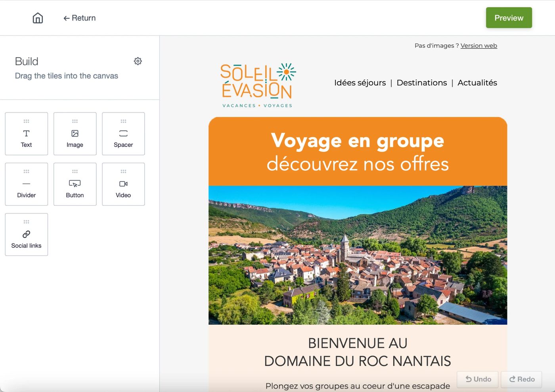Select the Video tile
Screen dimensions: 555x392
pos(123,184)
